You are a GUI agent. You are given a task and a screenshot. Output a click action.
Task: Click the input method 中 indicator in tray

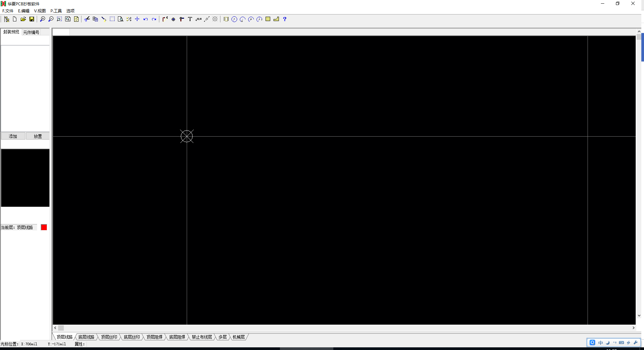coord(601,343)
